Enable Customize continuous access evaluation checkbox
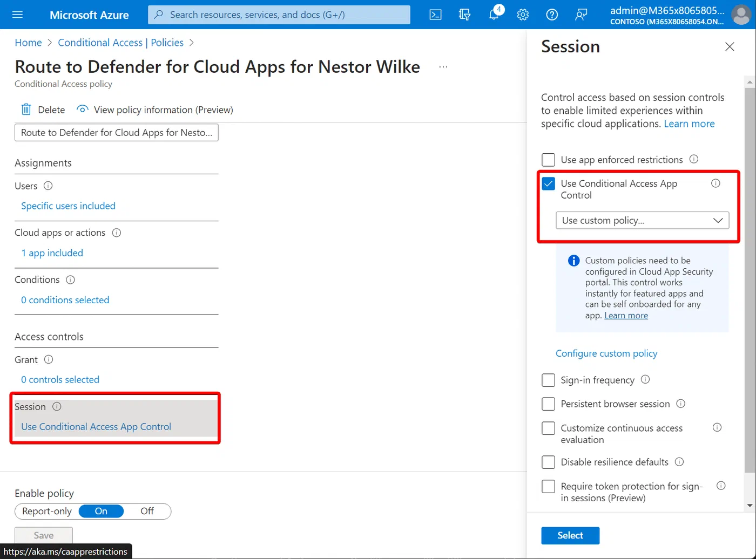Image resolution: width=756 pixels, height=559 pixels. (548, 428)
